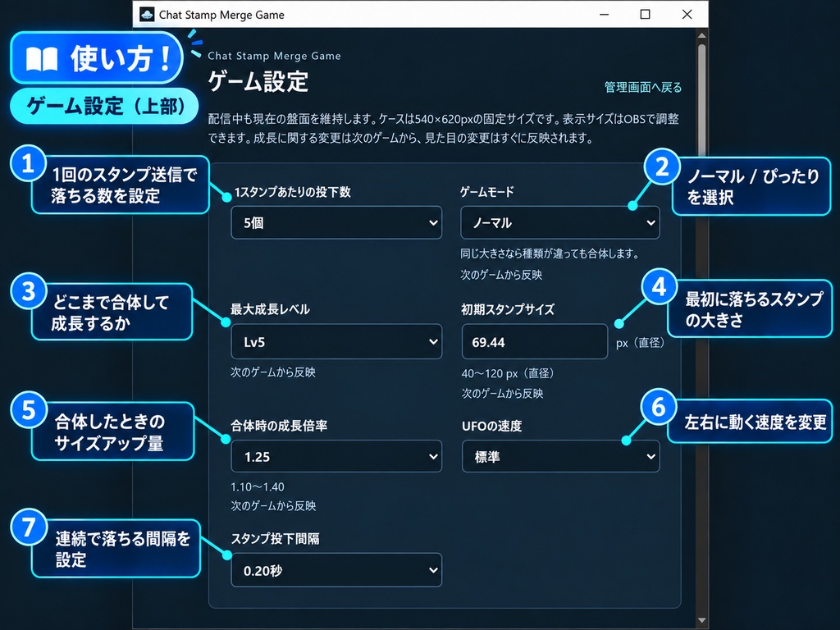
Task: Click the 管理画面へ戻る link
Action: tap(643, 87)
